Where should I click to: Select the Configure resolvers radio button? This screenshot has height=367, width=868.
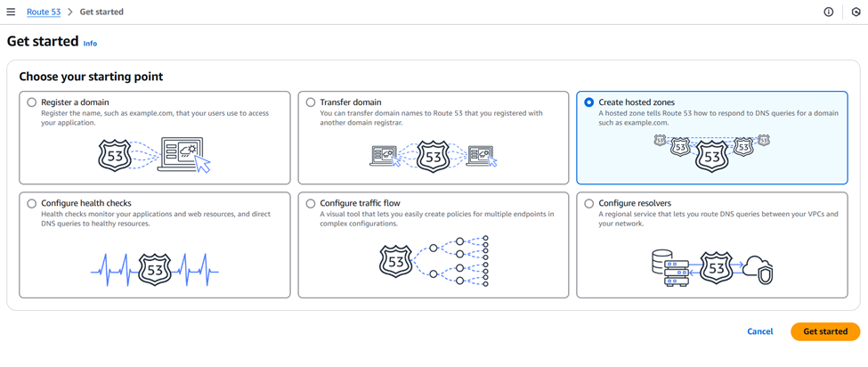(589, 203)
